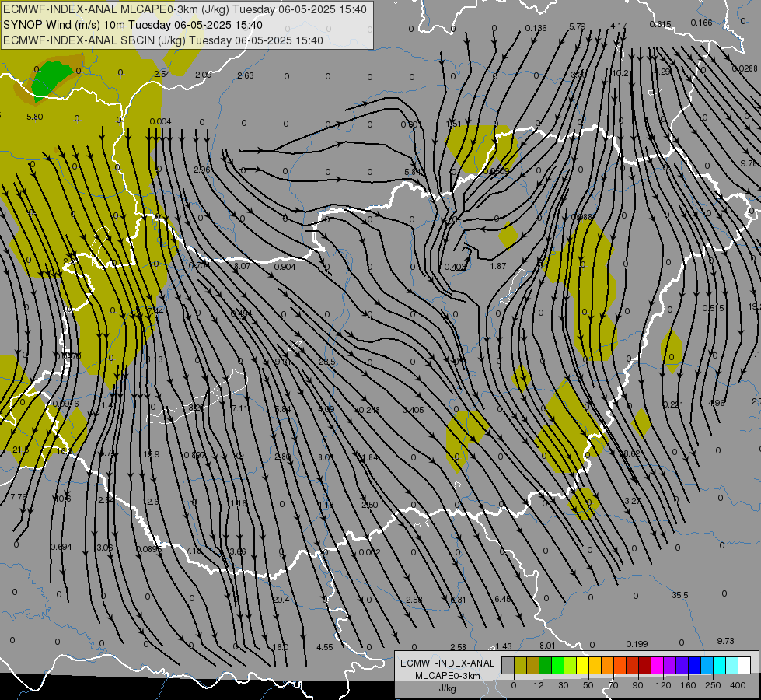Click the map value 0.0895
761x700 pixels.
click(149, 549)
